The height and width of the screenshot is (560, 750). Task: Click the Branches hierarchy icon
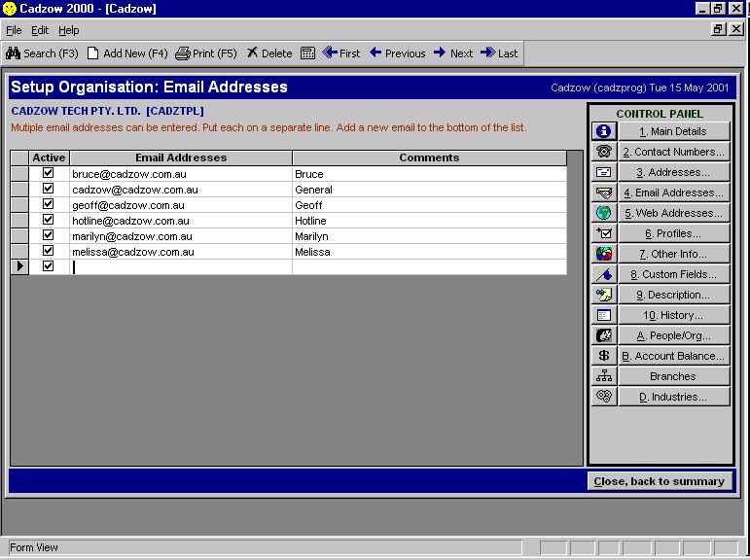(x=604, y=376)
